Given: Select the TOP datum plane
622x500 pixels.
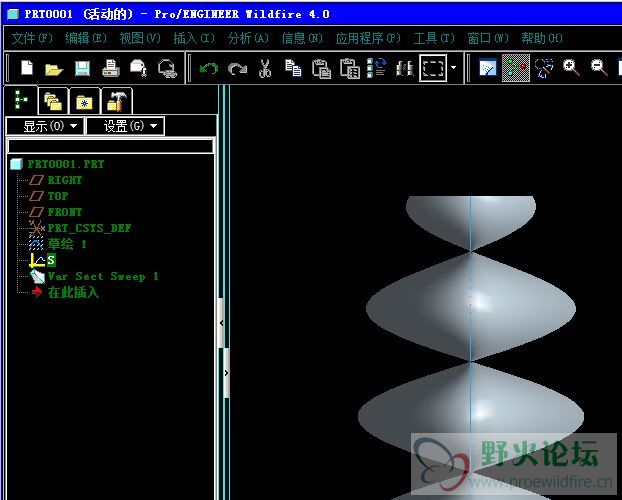Looking at the screenshot, I should pyautogui.click(x=58, y=196).
